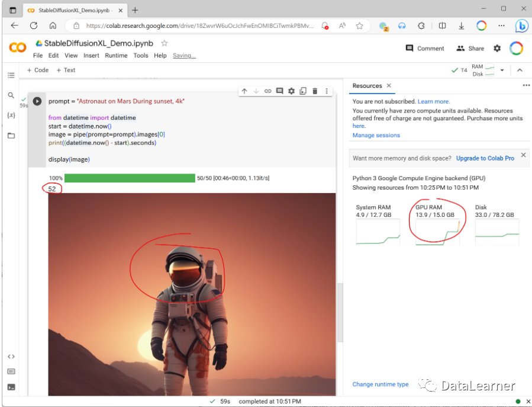Collapse the header with chevron up

(520, 70)
